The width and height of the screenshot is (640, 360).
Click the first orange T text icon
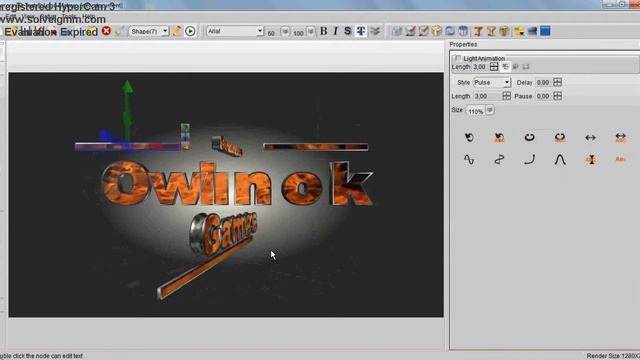click(x=478, y=31)
